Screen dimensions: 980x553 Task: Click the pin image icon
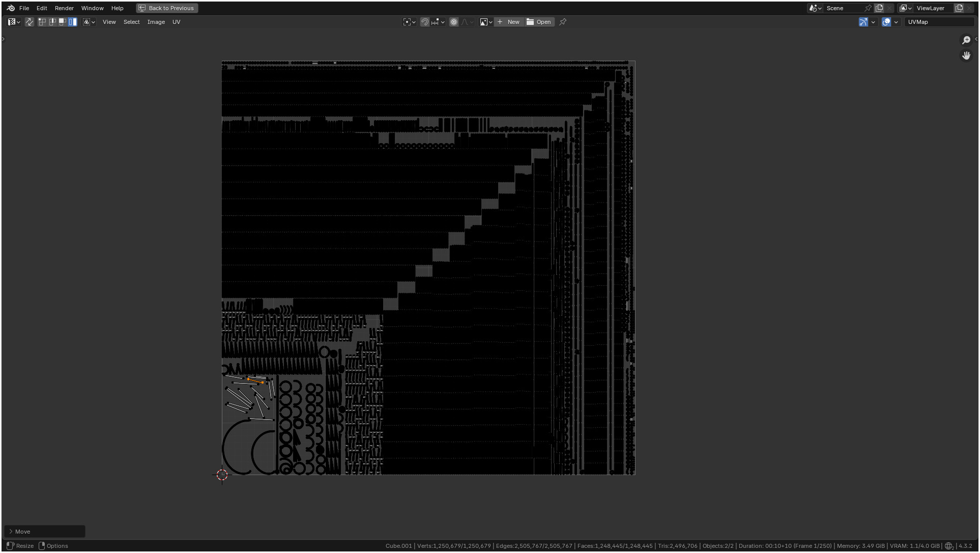point(563,22)
